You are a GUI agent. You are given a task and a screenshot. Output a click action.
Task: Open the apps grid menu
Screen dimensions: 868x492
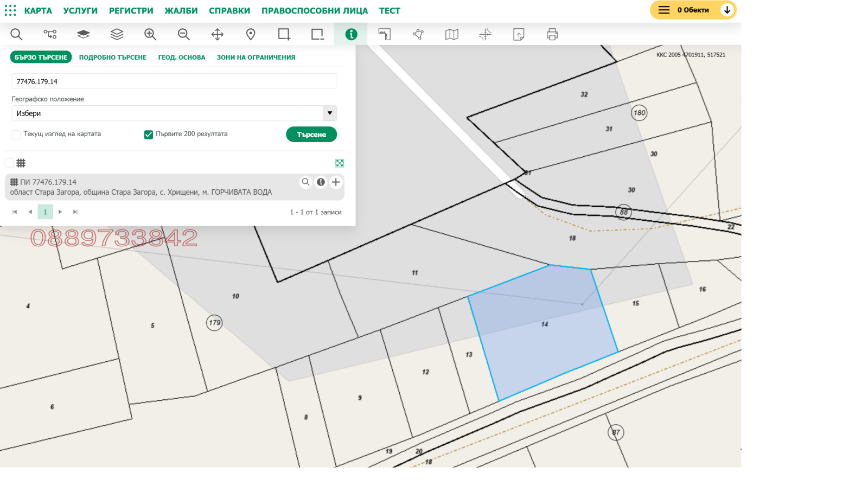(x=10, y=10)
